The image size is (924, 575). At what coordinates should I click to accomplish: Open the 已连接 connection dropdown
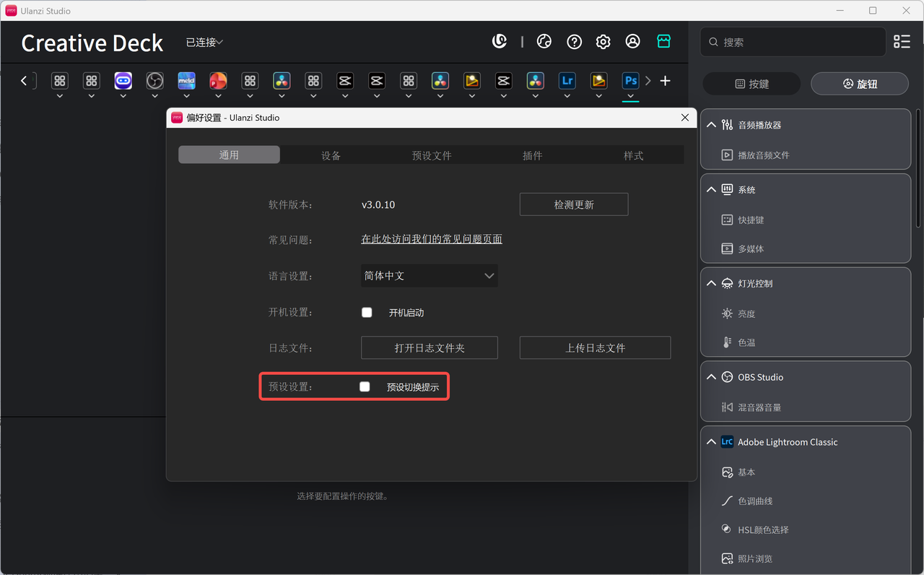click(204, 42)
